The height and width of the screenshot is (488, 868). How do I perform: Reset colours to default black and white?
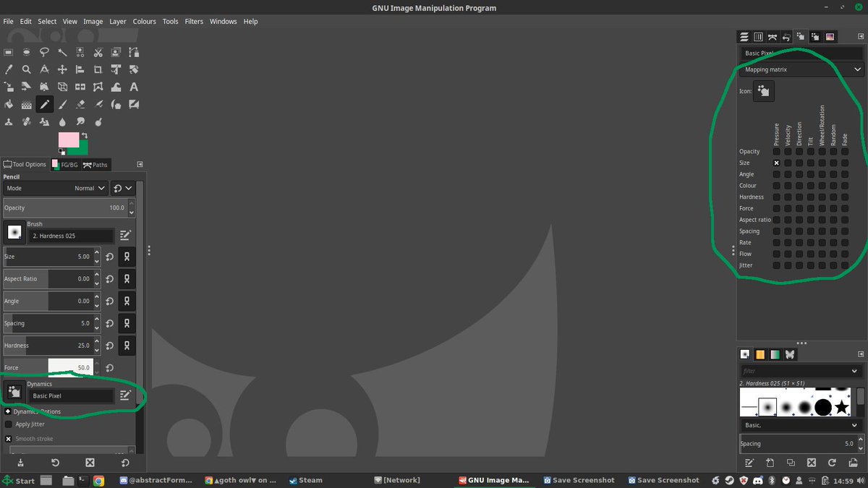coord(61,151)
